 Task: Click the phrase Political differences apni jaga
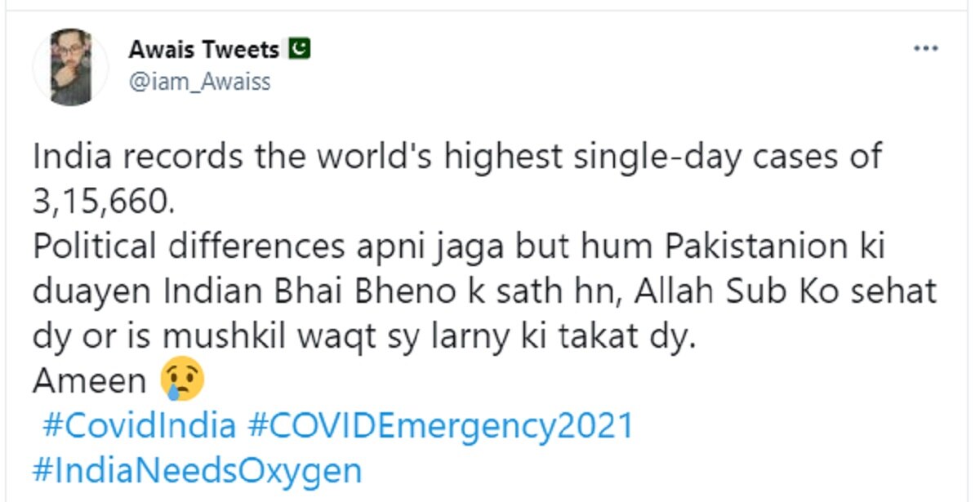[x=269, y=245]
